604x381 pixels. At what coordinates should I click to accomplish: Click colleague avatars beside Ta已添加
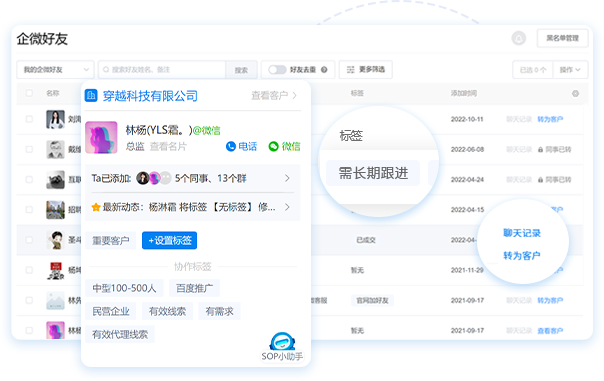pyautogui.click(x=154, y=178)
